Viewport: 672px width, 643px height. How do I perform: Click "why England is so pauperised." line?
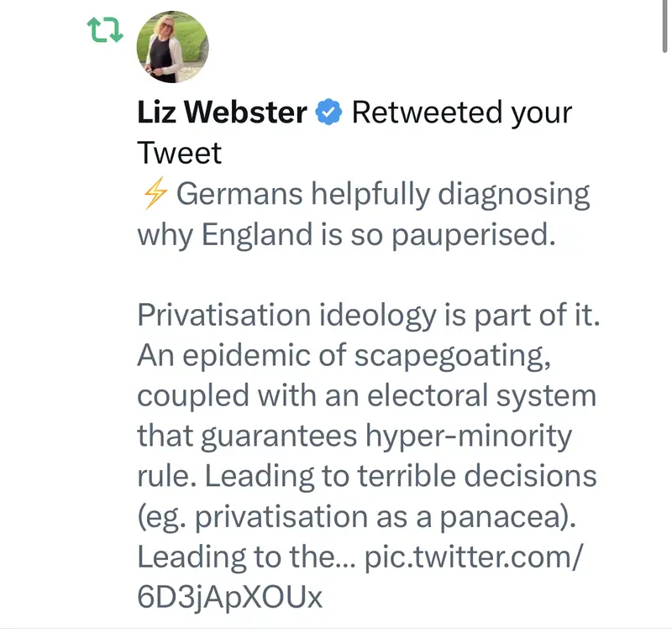coord(347,234)
